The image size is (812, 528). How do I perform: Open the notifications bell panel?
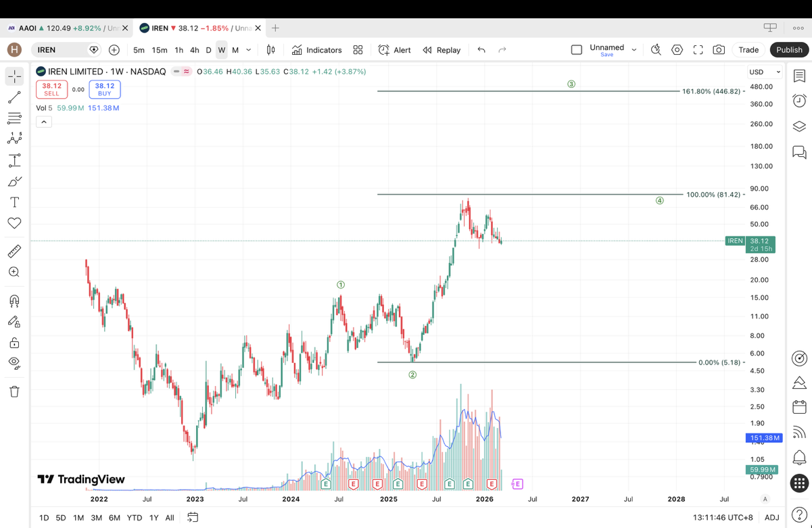click(x=799, y=458)
